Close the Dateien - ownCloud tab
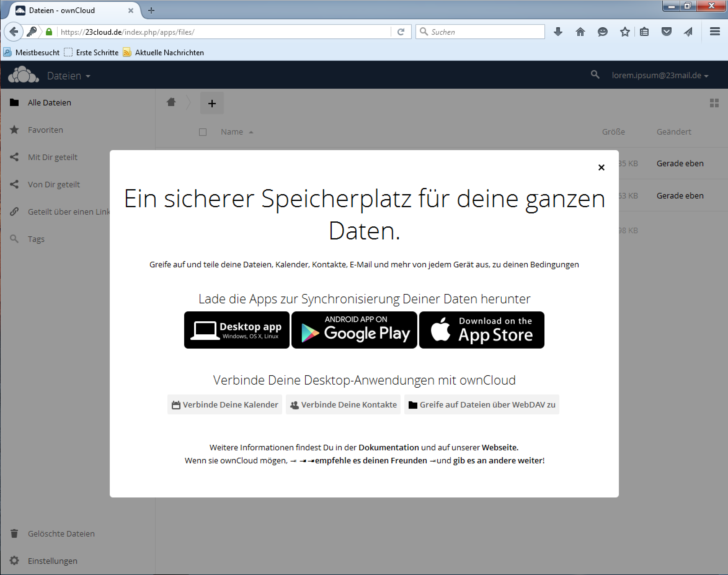Image resolution: width=728 pixels, height=575 pixels. coord(131,11)
